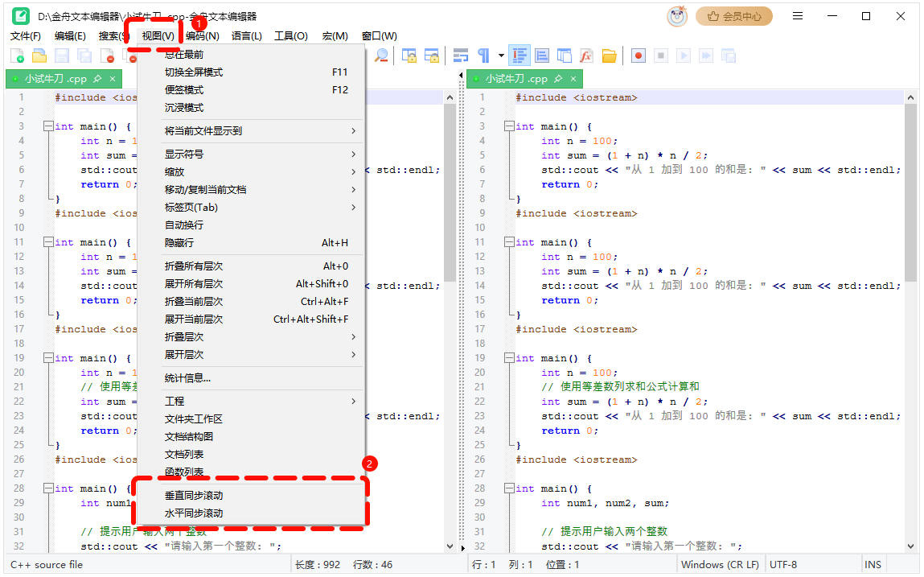The image size is (924, 577).
Task: Expand the 工程 project submenu
Action: click(x=252, y=402)
